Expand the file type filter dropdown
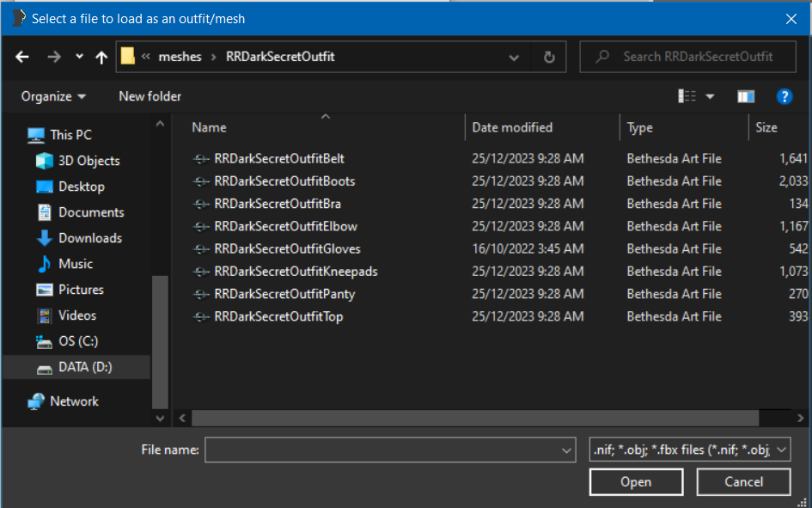The height and width of the screenshot is (508, 812). (781, 450)
